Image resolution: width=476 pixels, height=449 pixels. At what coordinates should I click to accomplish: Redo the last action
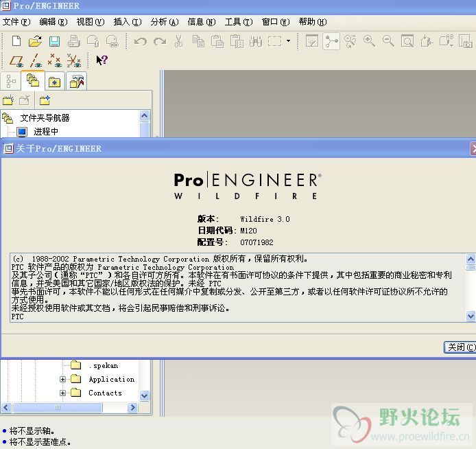160,41
